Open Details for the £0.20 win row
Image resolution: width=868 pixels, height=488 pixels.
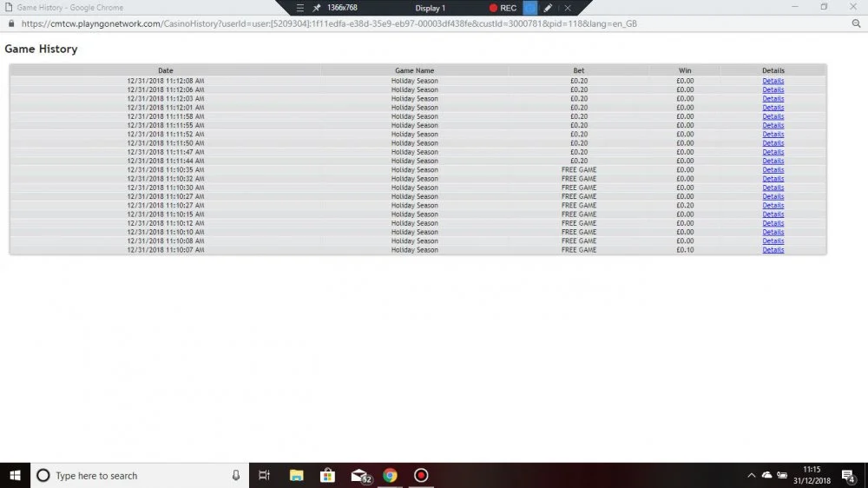coord(773,206)
